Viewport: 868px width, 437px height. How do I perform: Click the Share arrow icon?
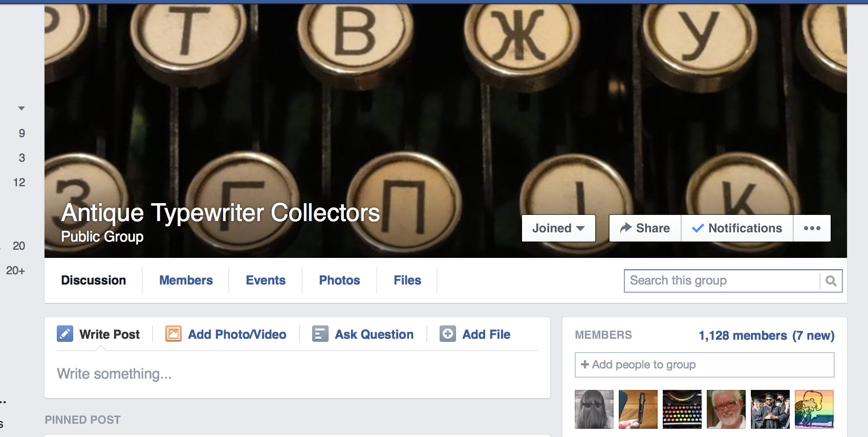coord(626,228)
